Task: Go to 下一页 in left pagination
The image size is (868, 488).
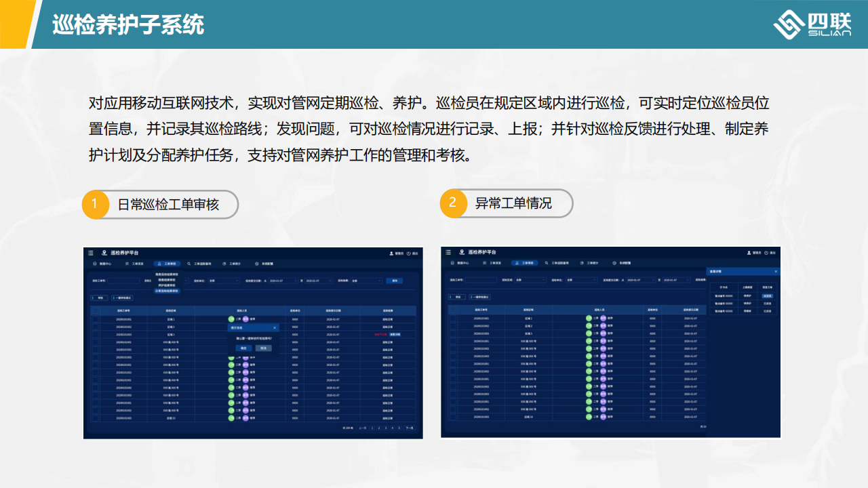Action: (x=410, y=428)
